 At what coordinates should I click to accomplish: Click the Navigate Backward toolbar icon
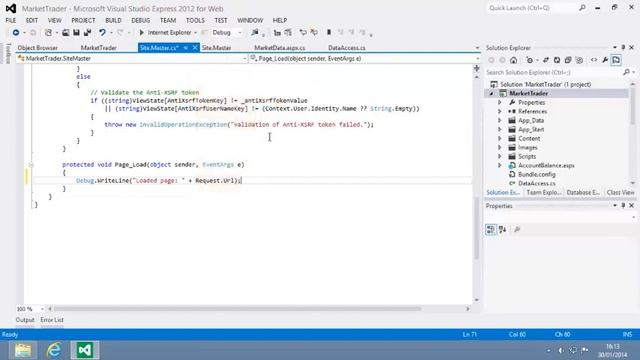point(16,32)
